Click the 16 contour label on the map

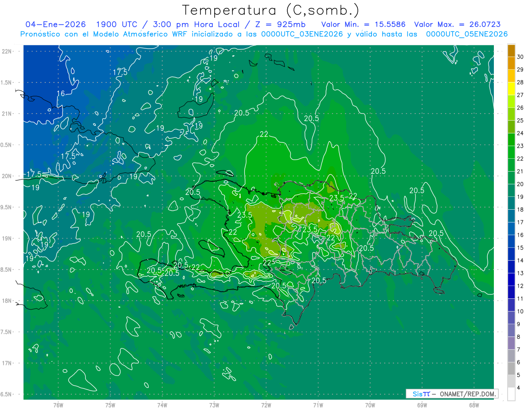61,93
